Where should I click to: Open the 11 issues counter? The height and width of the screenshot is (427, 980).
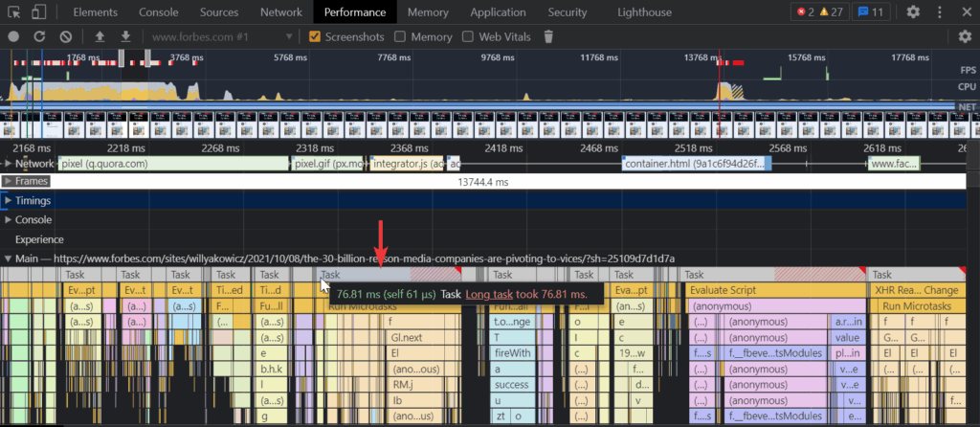pyautogui.click(x=871, y=11)
